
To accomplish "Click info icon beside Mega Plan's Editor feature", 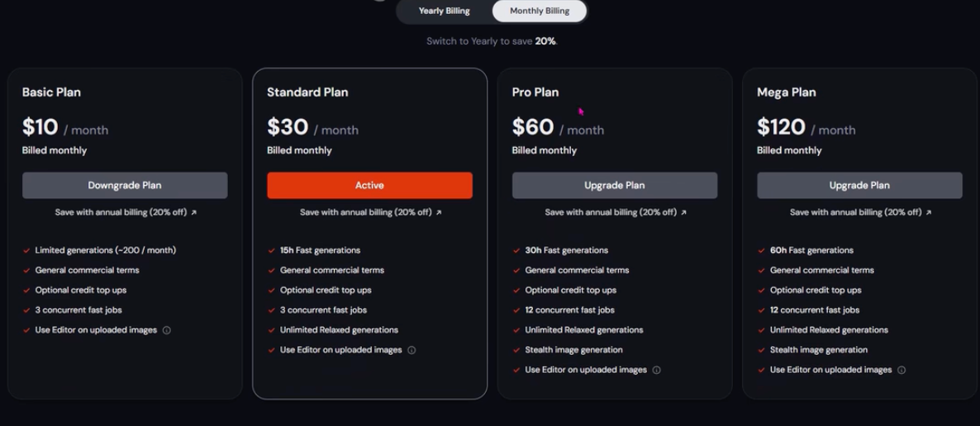I will 902,371.
